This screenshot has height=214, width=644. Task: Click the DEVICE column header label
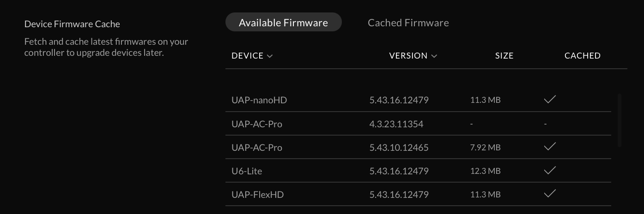(x=247, y=56)
